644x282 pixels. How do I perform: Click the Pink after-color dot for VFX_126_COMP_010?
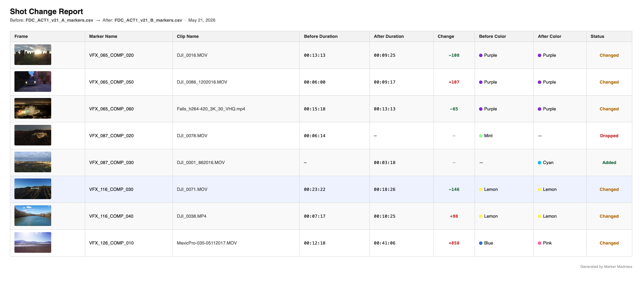540,243
